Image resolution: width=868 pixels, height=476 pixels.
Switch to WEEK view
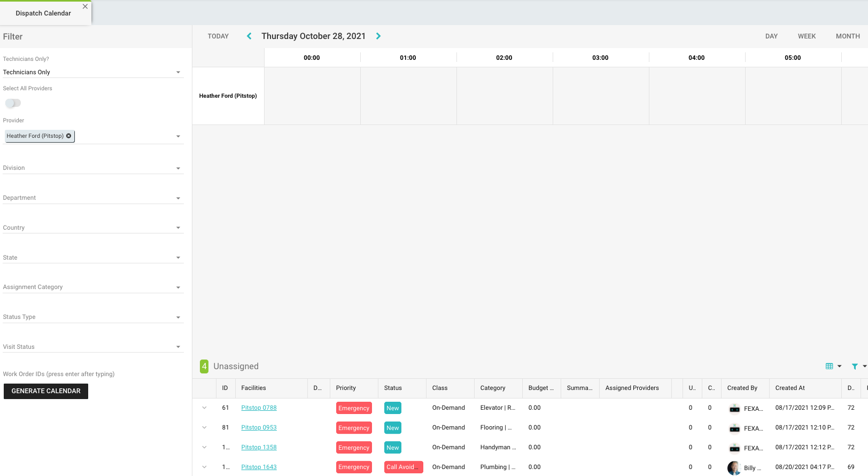coord(807,36)
